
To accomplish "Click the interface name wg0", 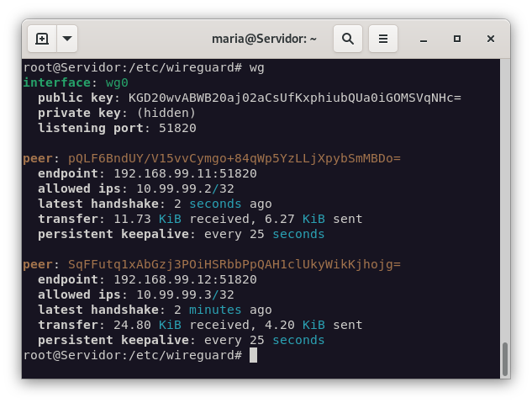I will click(x=117, y=82).
